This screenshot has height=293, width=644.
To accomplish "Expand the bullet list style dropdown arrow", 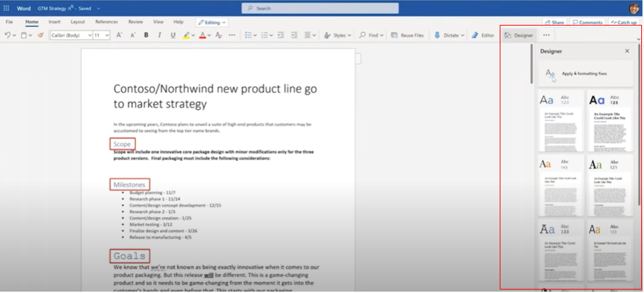I will point(255,36).
